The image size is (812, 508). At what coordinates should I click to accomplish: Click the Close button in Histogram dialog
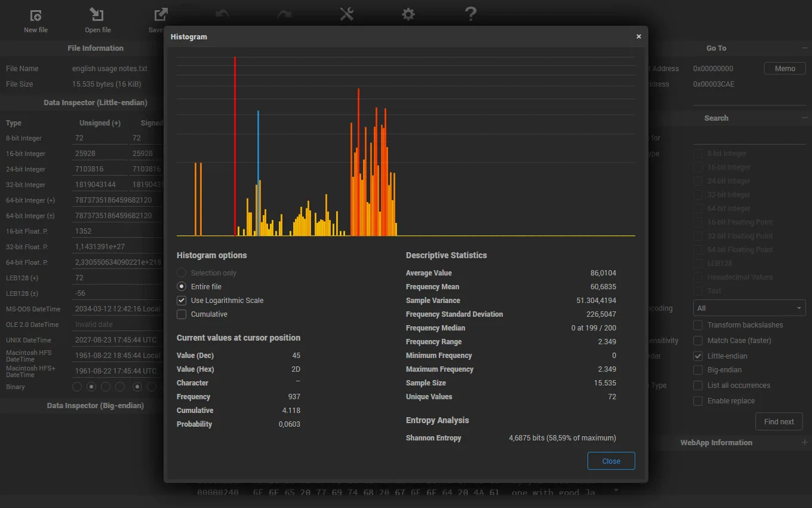pyautogui.click(x=611, y=461)
